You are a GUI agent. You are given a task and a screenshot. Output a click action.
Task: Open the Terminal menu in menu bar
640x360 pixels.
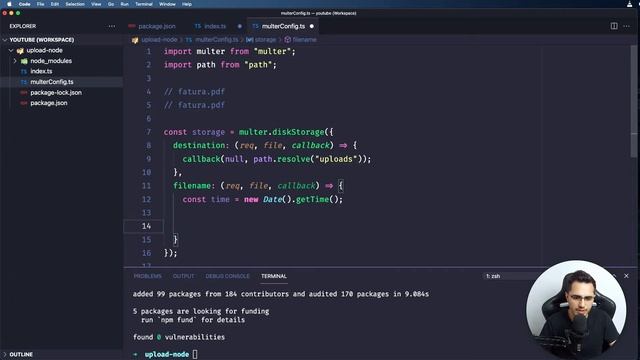pos(144,4)
